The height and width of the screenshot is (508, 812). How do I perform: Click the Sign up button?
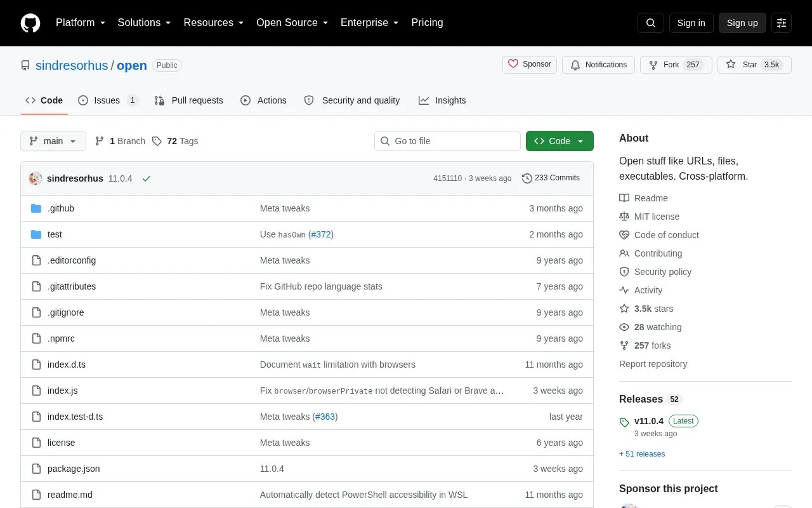coord(742,23)
